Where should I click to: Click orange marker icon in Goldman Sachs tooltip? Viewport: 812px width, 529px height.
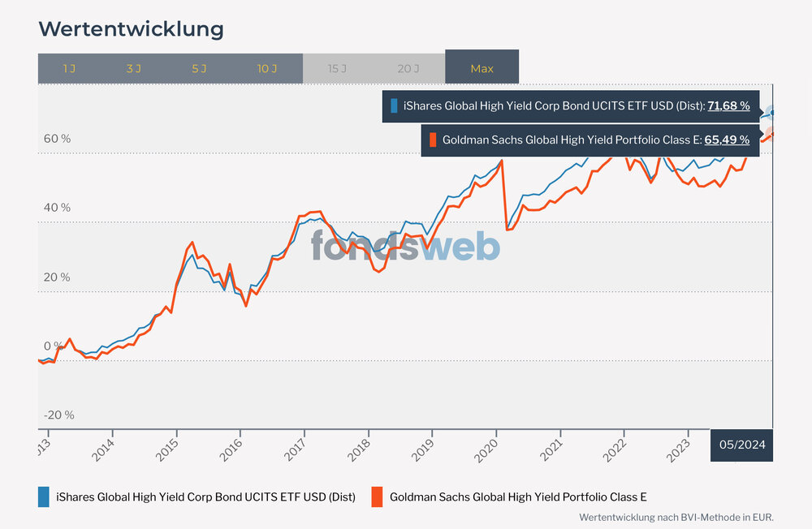click(x=434, y=140)
